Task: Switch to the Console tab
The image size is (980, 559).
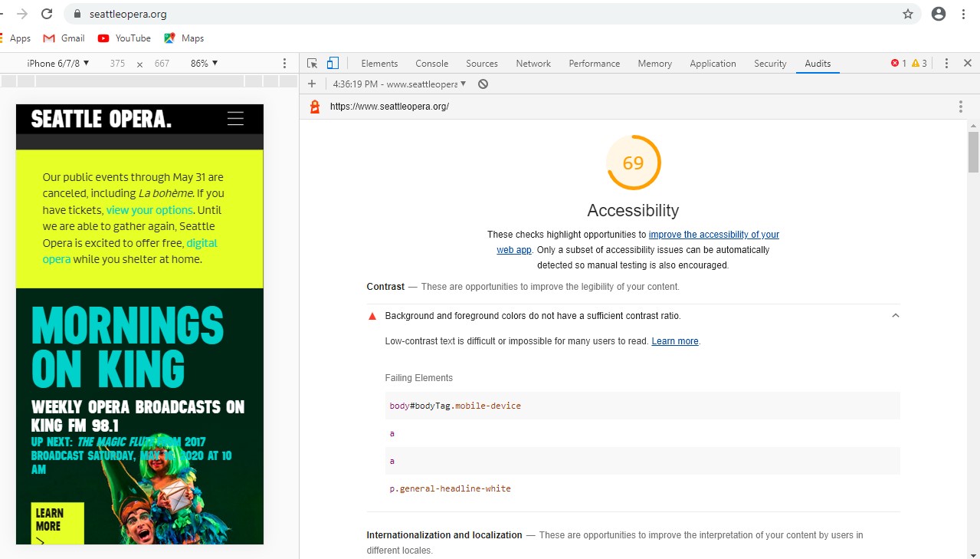Action: pyautogui.click(x=431, y=64)
